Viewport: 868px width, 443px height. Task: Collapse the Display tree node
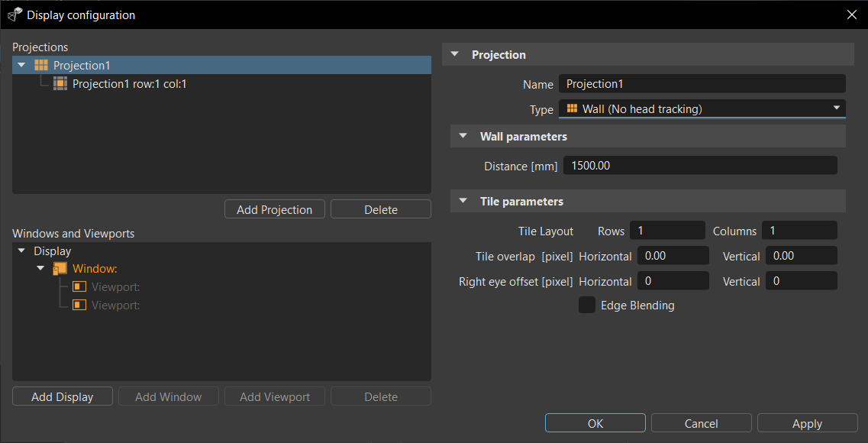click(x=21, y=250)
